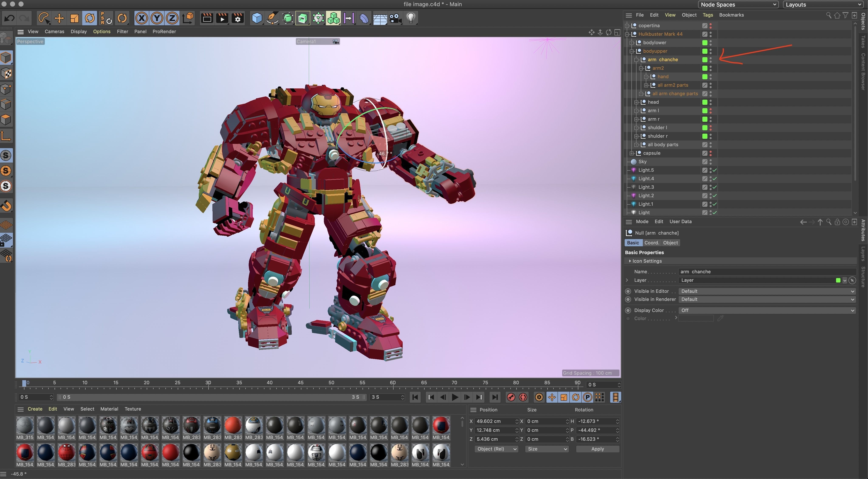Expand the capsule tree node
This screenshot has height=479, width=868.
click(x=632, y=153)
